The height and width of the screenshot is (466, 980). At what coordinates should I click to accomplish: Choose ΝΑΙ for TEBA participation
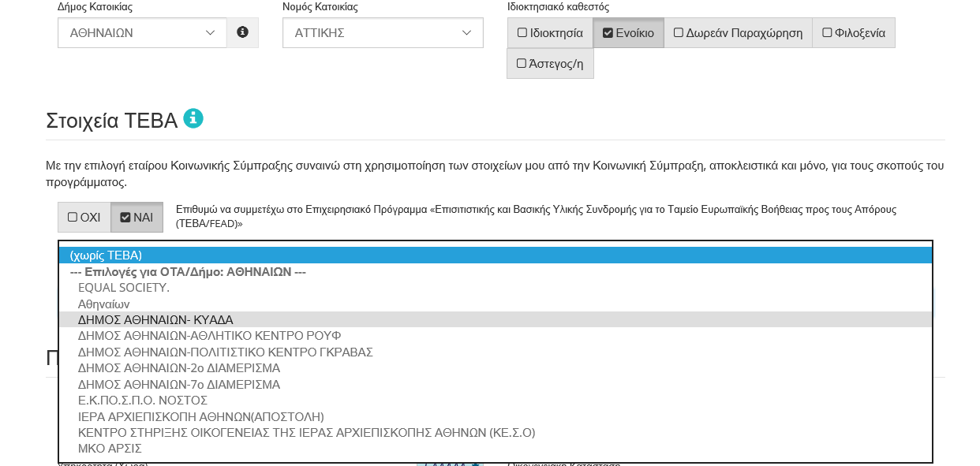click(137, 217)
